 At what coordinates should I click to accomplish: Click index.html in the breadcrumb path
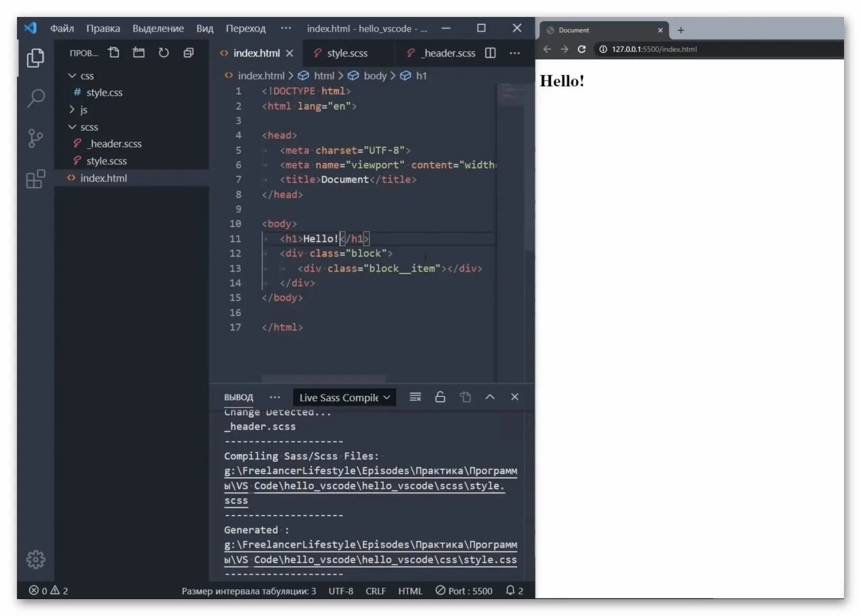point(261,76)
